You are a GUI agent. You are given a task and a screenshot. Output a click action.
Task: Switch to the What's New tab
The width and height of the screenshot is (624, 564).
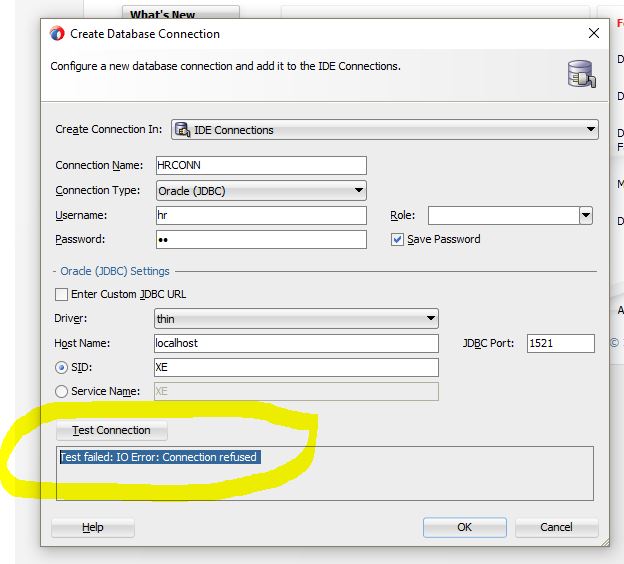(x=163, y=15)
